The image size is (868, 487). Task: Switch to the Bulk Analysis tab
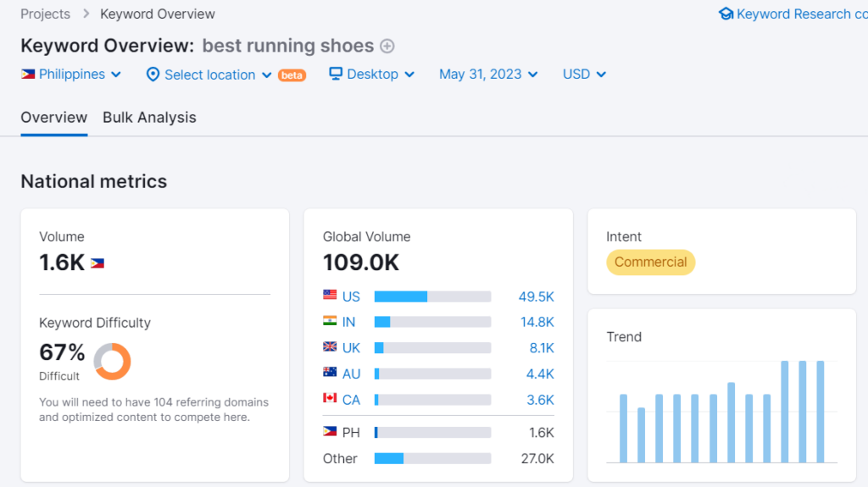149,118
